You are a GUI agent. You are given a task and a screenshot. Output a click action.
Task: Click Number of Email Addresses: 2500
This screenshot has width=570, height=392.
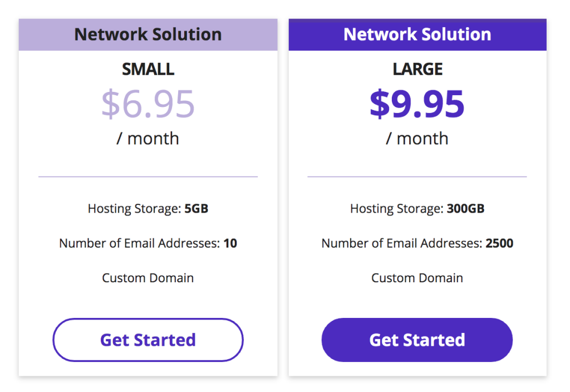pos(417,243)
